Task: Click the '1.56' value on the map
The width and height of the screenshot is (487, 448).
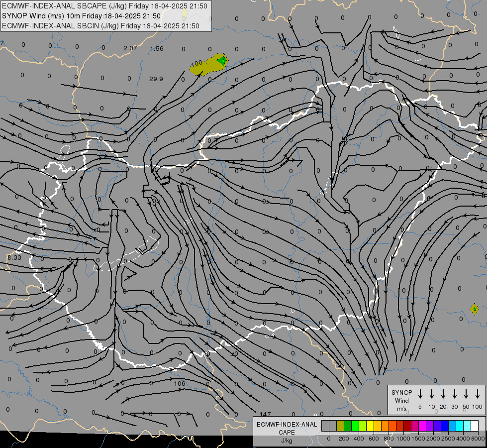Action: click(157, 48)
